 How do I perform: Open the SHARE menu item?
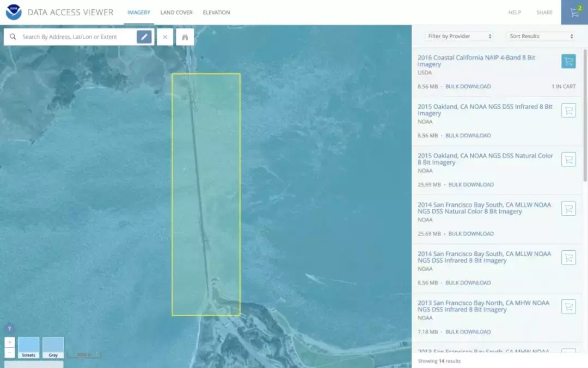click(544, 12)
